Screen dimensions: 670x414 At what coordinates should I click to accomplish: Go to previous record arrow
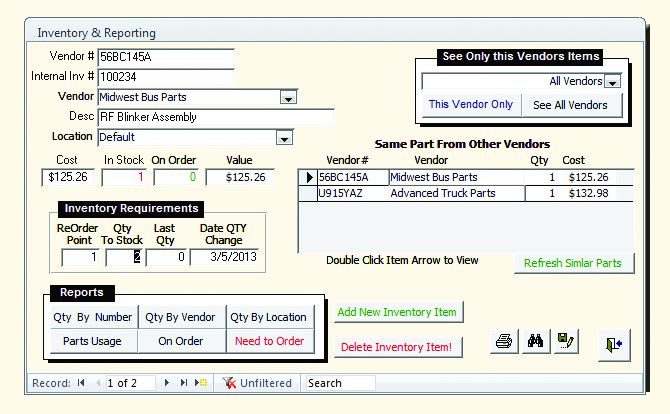coord(98,383)
